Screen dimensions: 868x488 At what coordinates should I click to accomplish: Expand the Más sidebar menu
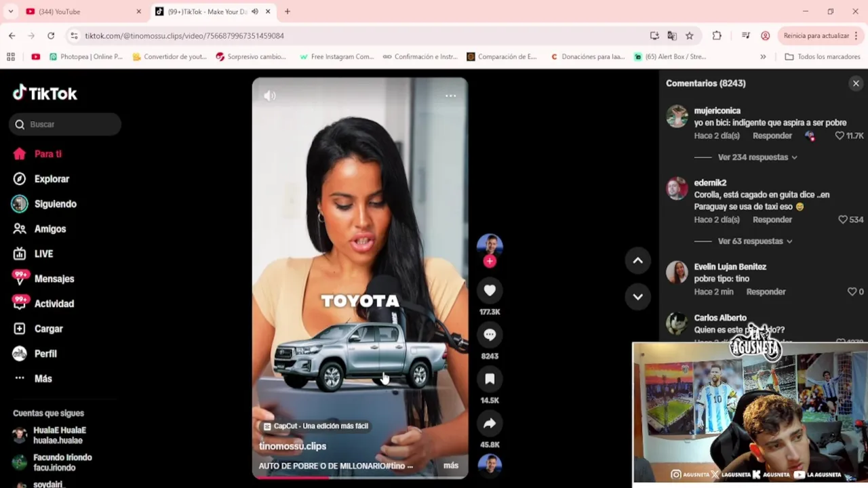click(x=33, y=378)
